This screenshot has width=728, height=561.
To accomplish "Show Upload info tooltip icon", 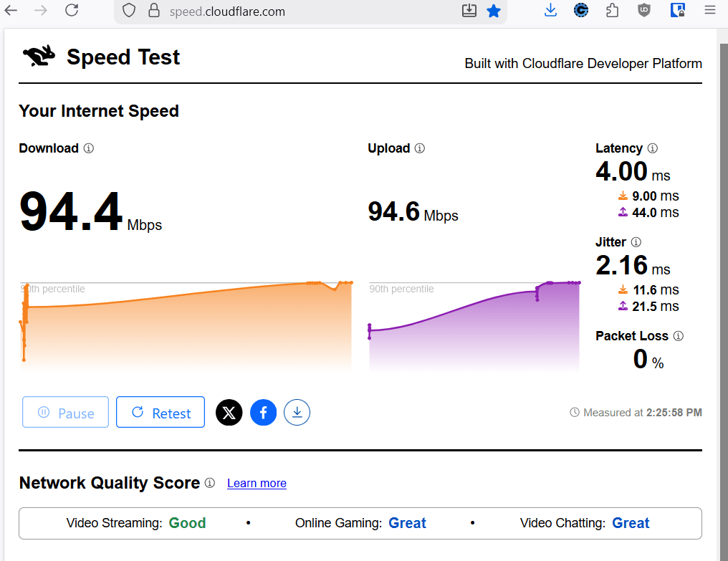I will [x=420, y=148].
